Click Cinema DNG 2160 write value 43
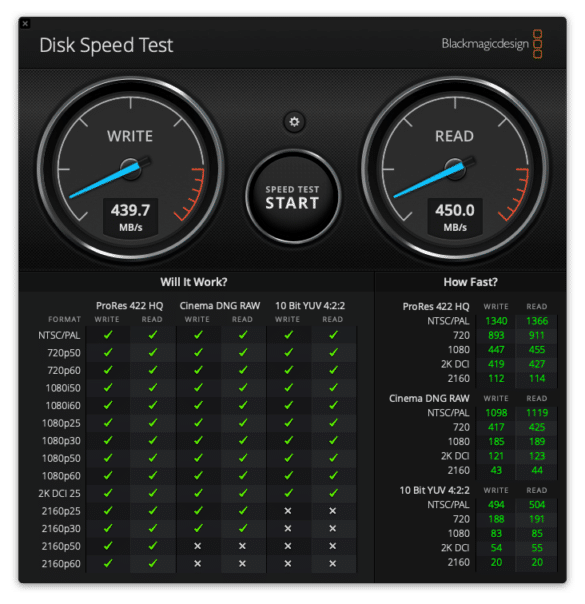Viewport: 585px width, 604px height. coord(496,470)
